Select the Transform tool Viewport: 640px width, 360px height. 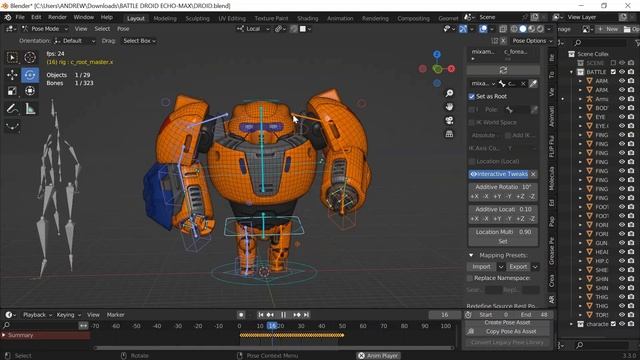click(30, 91)
